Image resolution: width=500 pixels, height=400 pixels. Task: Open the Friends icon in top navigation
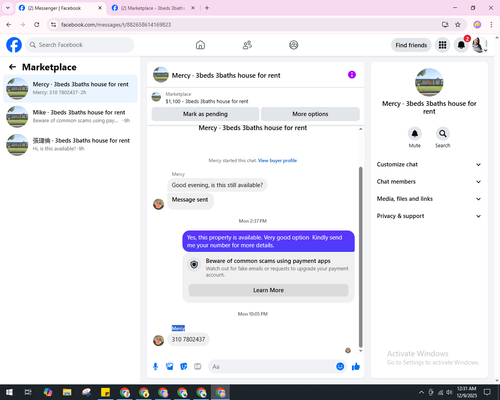pos(247,45)
